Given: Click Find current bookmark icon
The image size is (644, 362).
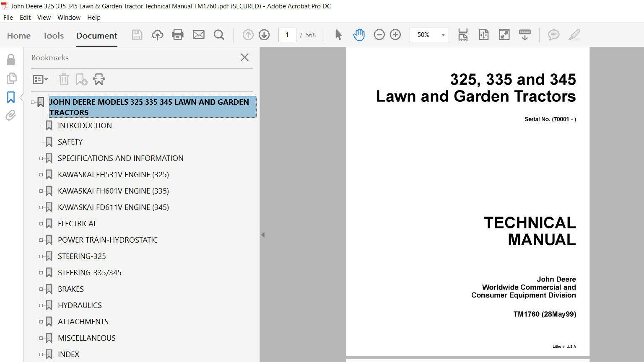Looking at the screenshot, I should click(x=99, y=79).
